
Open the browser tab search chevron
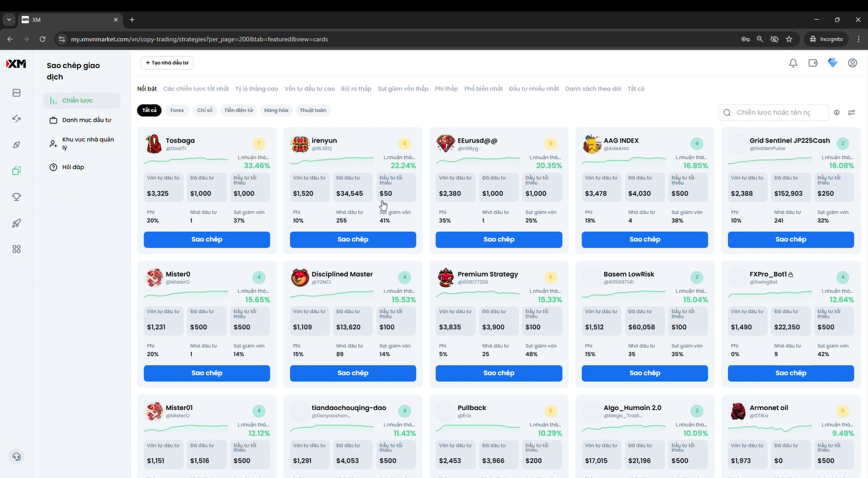(x=8, y=20)
